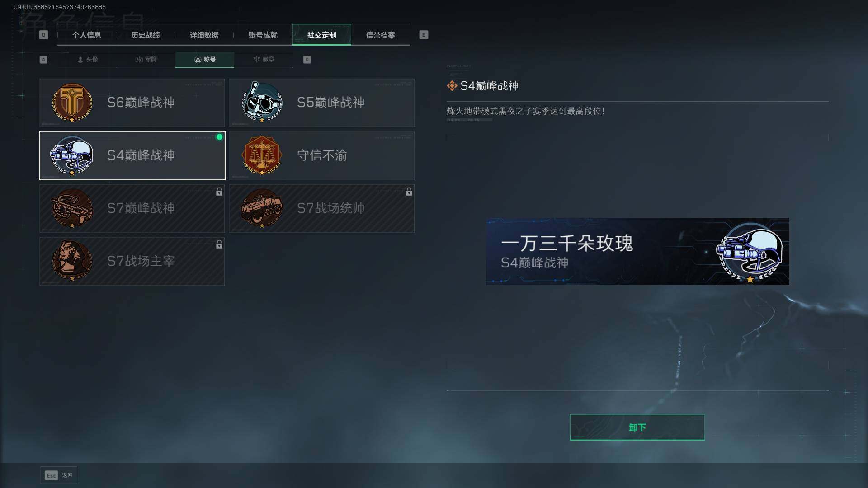
Task: Switch to the 头像 sub-tab
Action: click(x=87, y=60)
